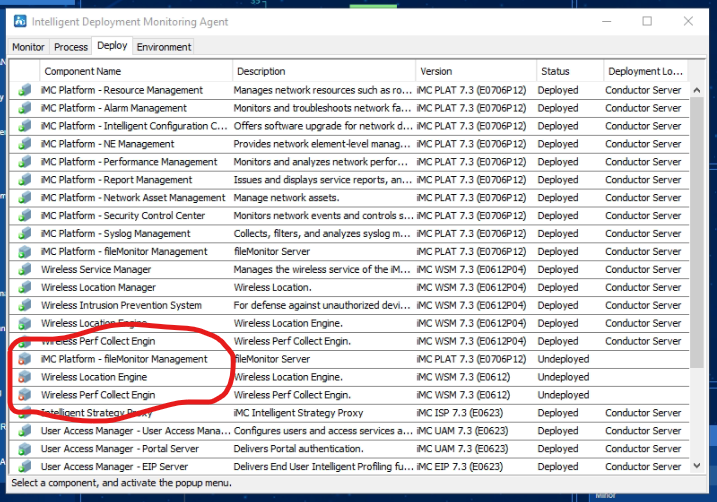Screen dimensions: 717x502
Task: Click the scrollbar up arrow
Action: 696,90
